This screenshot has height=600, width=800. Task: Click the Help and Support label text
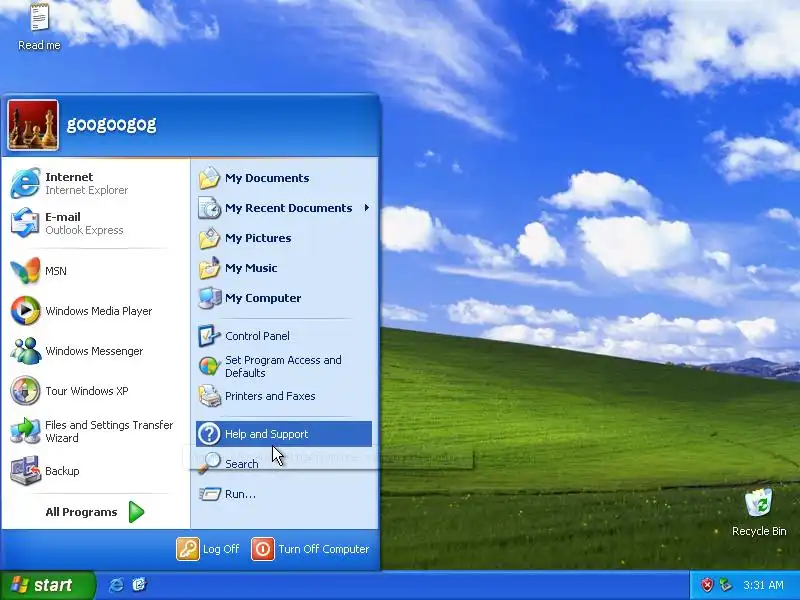tap(266, 434)
